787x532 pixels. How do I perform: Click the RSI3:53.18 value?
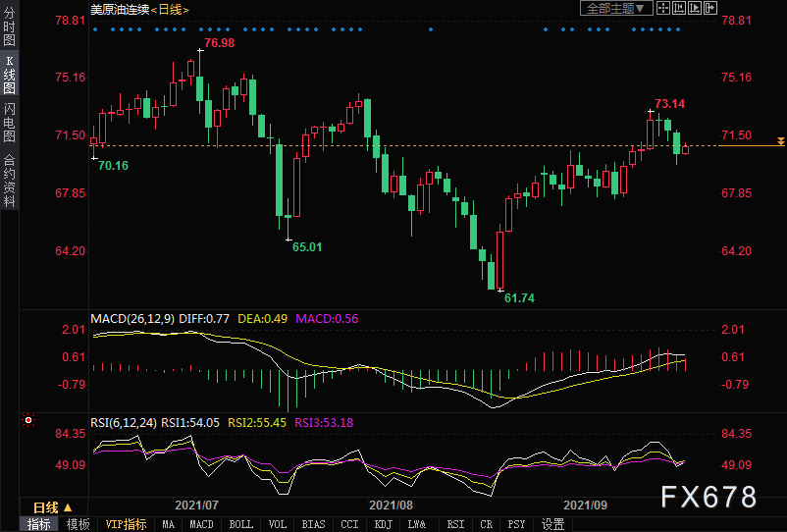tap(324, 423)
